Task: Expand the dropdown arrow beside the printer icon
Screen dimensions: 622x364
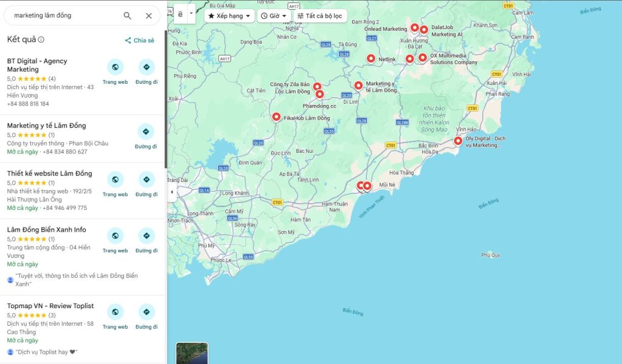Action: [191, 13]
